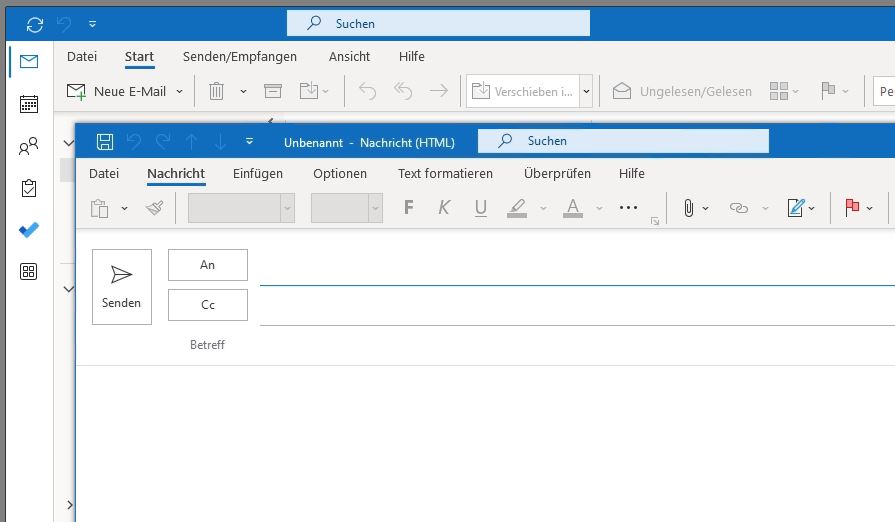895x522 pixels.
Task: Open the Calendar view in sidebar
Action: tap(29, 104)
